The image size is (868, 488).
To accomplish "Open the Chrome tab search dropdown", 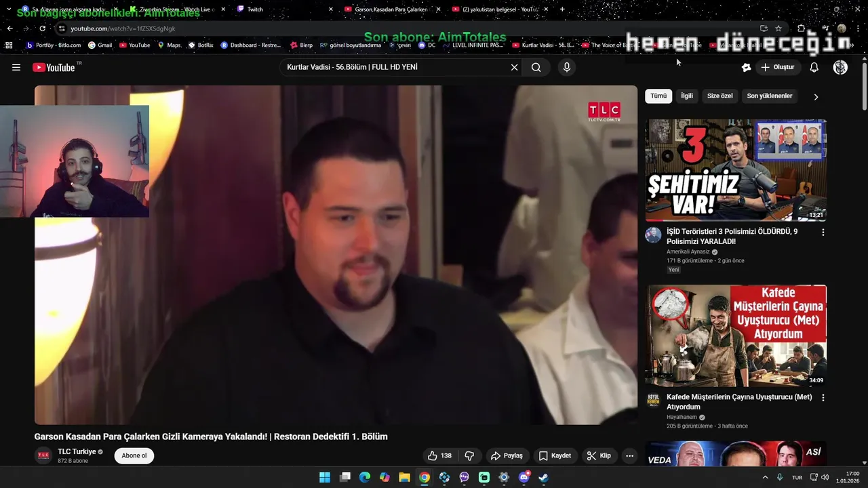I will 9,9.
